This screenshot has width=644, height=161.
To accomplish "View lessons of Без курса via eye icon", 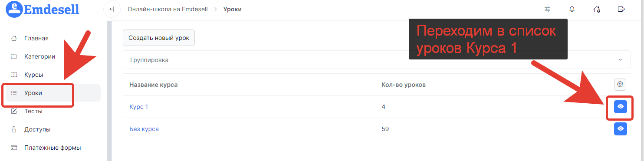I will (x=621, y=129).
